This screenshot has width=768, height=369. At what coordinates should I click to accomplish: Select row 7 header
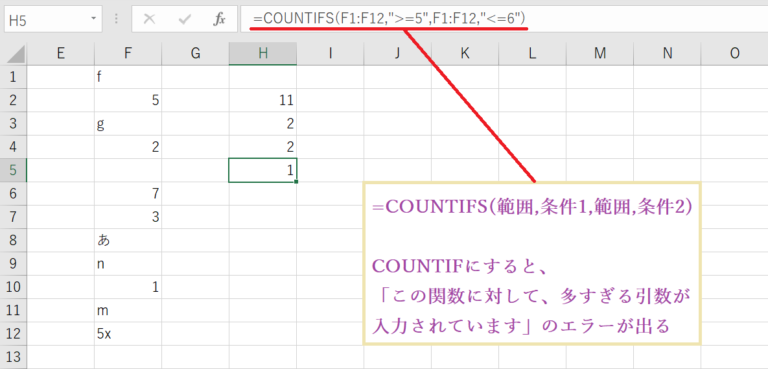pyautogui.click(x=13, y=217)
